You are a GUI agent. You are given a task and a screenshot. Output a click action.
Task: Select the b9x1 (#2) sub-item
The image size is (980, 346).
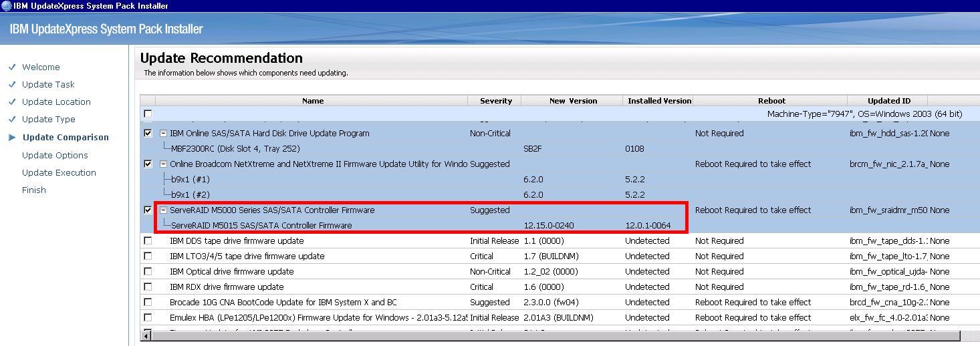(191, 194)
